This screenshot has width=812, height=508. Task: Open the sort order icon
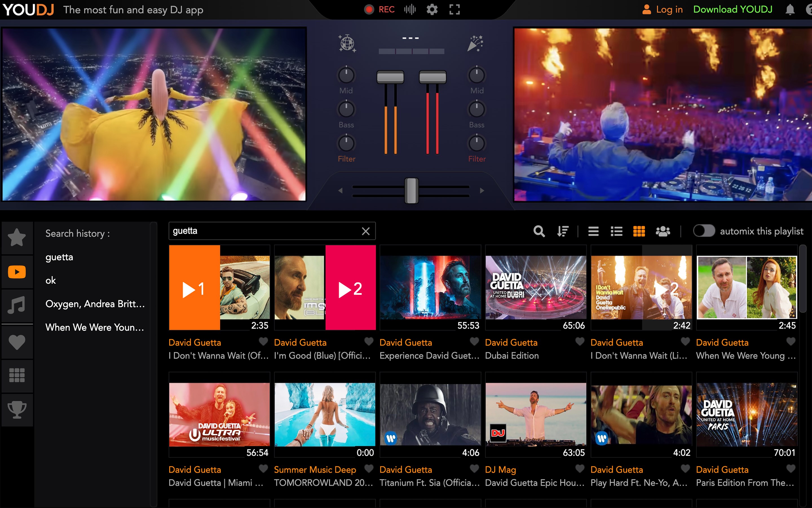(563, 231)
